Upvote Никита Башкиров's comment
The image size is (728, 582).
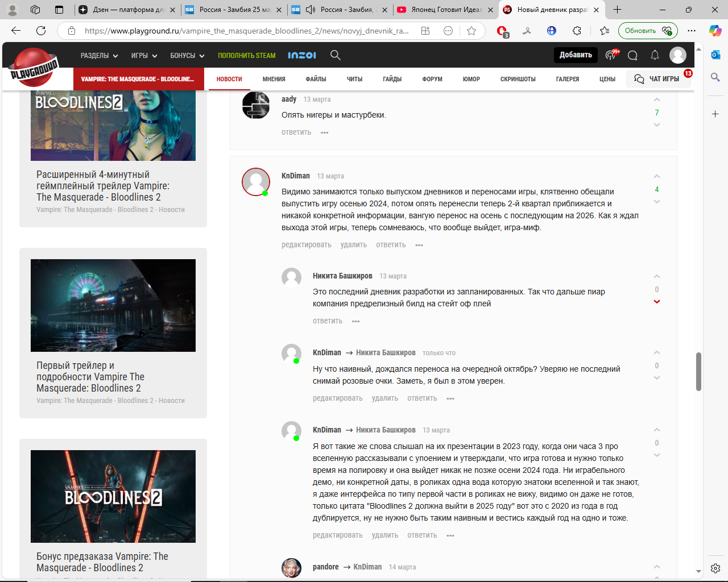click(657, 277)
